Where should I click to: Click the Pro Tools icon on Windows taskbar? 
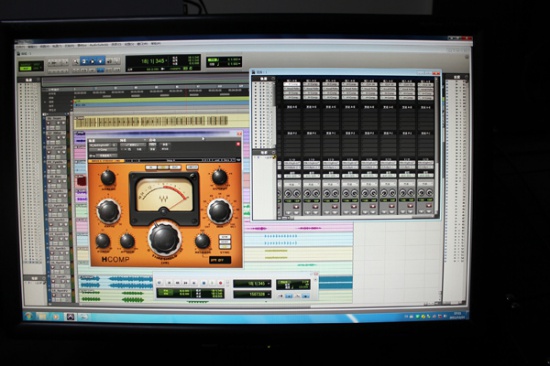pos(71,317)
